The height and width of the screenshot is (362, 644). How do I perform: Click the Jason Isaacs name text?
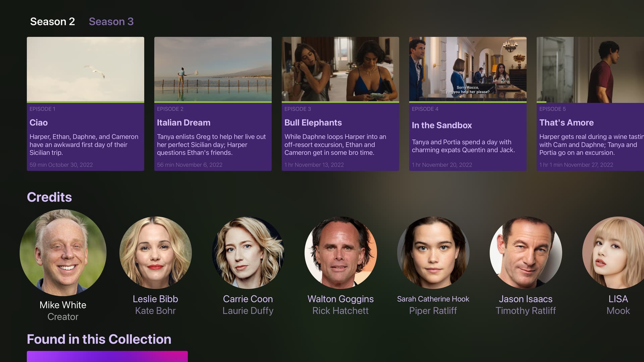coord(526,299)
